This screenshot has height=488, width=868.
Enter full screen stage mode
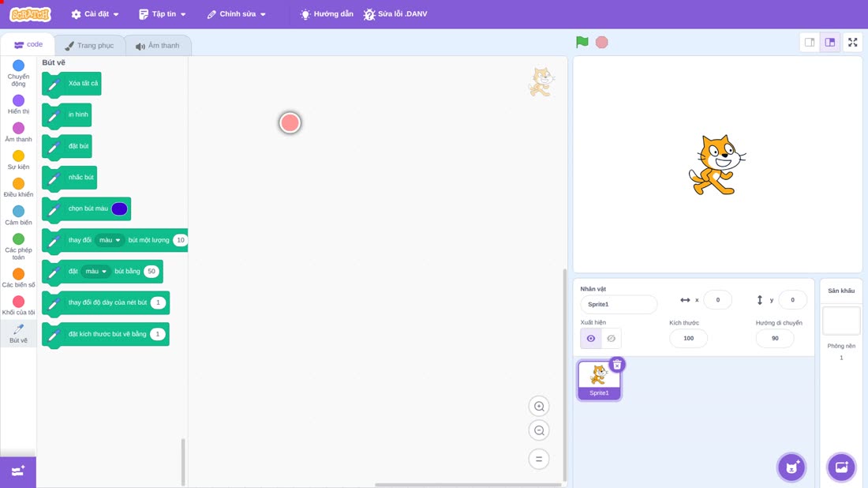click(852, 42)
